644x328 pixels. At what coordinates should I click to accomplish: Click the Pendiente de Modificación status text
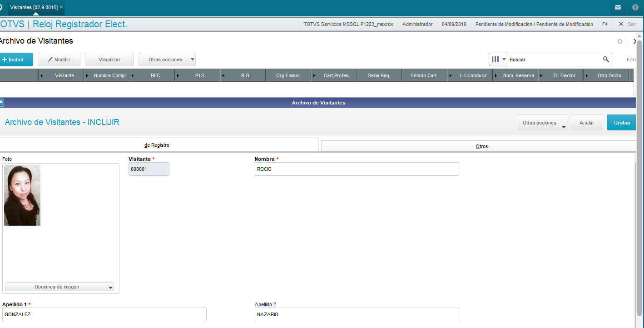[x=534, y=24]
